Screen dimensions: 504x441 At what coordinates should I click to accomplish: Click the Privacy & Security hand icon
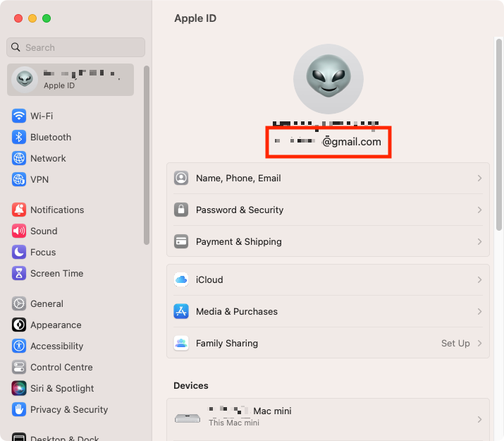click(19, 410)
